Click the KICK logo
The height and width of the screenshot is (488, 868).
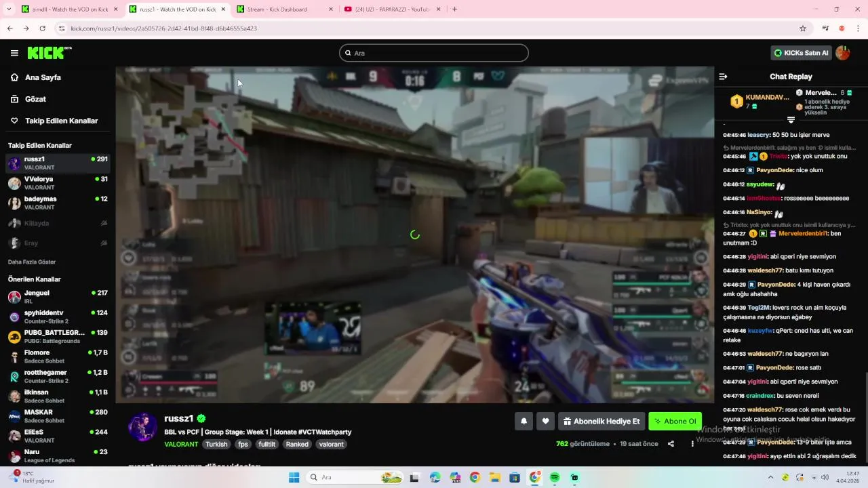[49, 53]
